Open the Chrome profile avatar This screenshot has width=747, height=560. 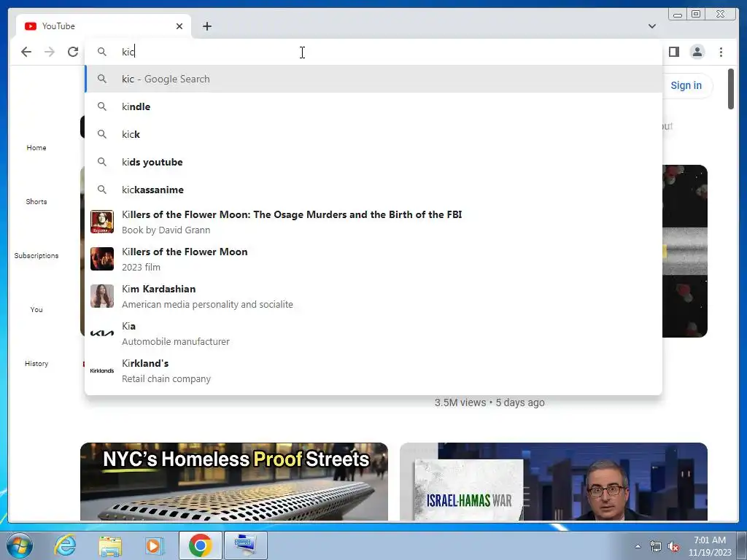click(697, 52)
